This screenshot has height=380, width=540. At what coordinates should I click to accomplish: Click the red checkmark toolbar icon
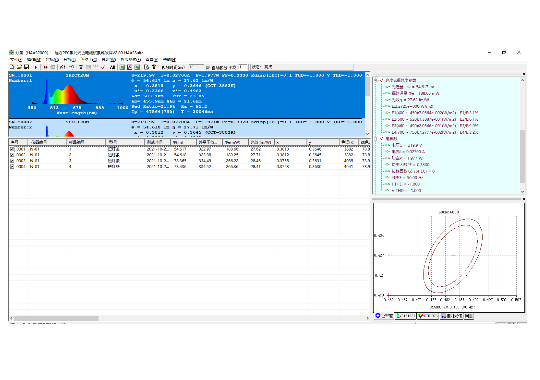(x=103, y=67)
